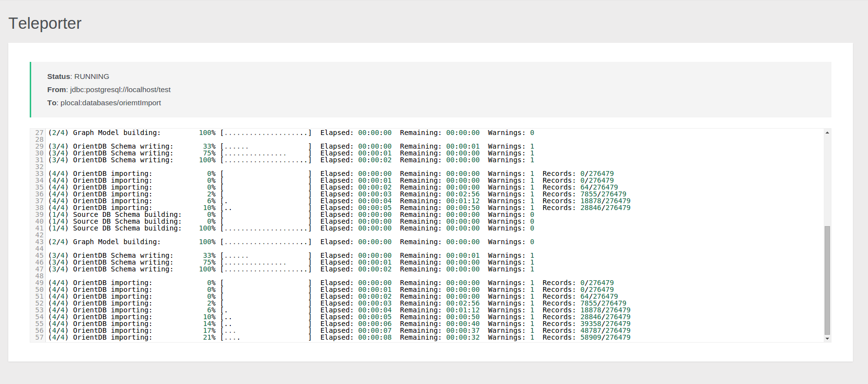This screenshot has width=868, height=384.
Task: Click line number 57 in the log gutter
Action: click(x=39, y=337)
